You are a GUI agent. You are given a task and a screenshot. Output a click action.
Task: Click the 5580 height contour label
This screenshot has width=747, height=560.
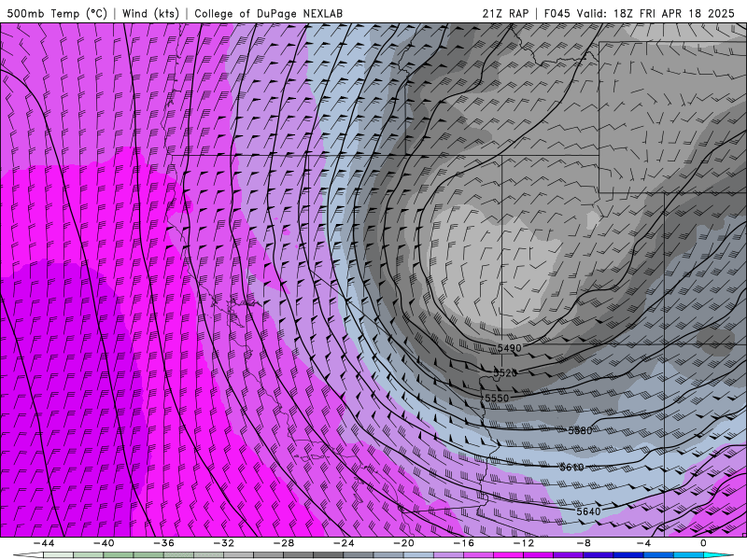pyautogui.click(x=580, y=430)
